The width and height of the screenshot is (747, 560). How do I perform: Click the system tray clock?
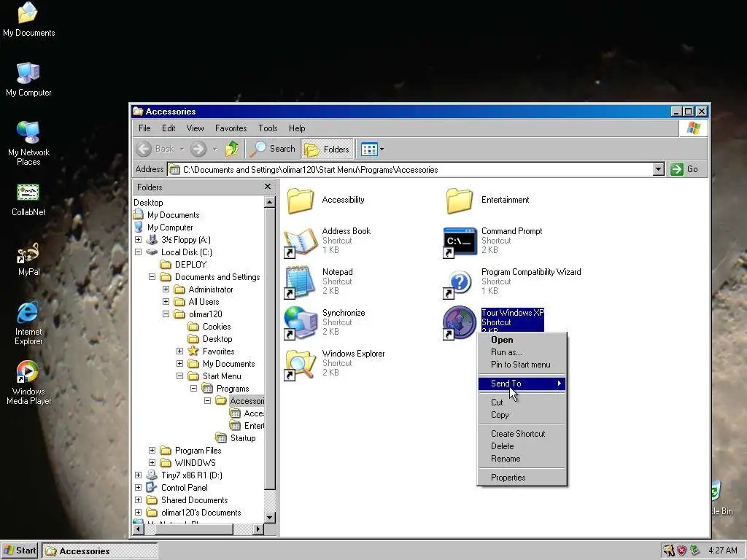pyautogui.click(x=723, y=551)
